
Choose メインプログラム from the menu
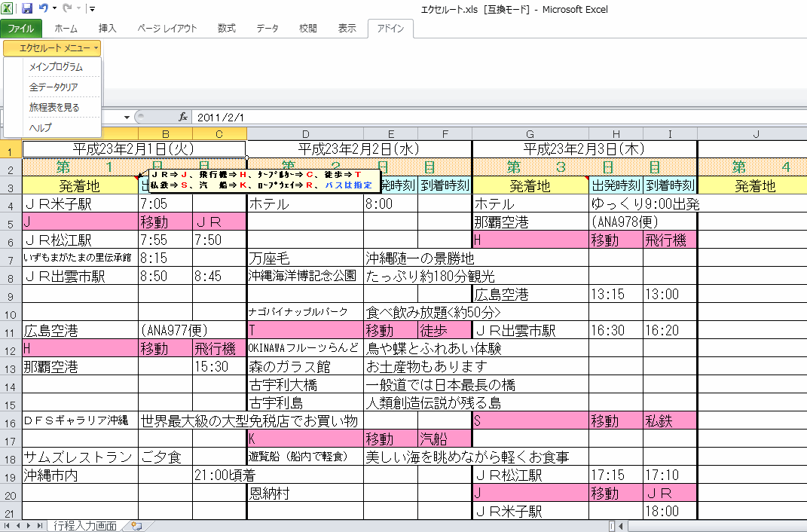point(56,67)
